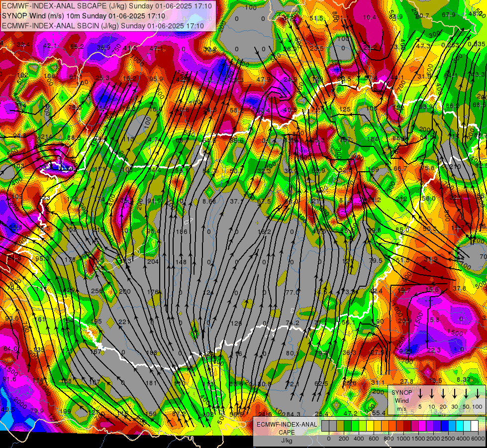This screenshot has height=448, width=487.
Task: Click the map value 9.21
Action: [x=405, y=351]
